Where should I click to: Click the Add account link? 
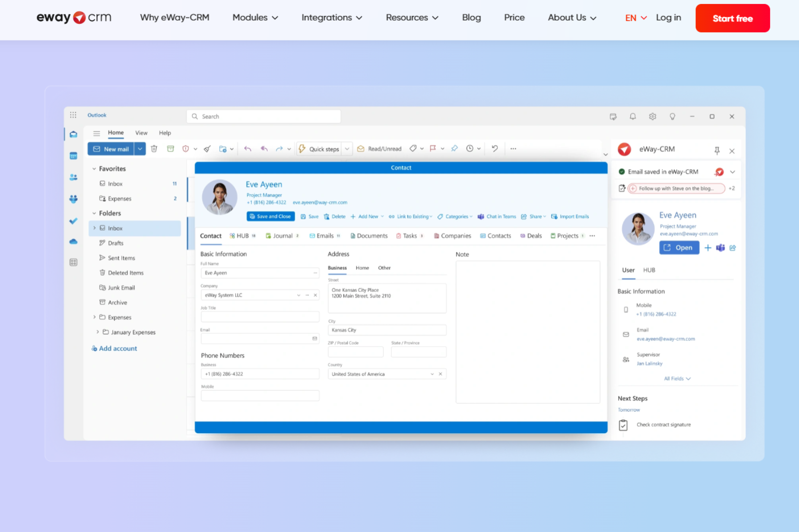[114, 348]
